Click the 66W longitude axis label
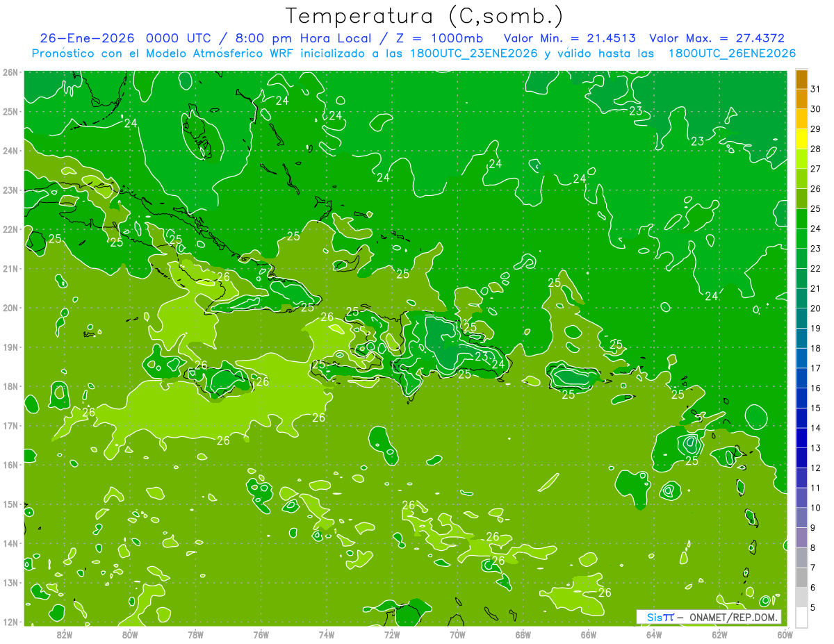Screen dimensions: 834x644 tap(589, 634)
